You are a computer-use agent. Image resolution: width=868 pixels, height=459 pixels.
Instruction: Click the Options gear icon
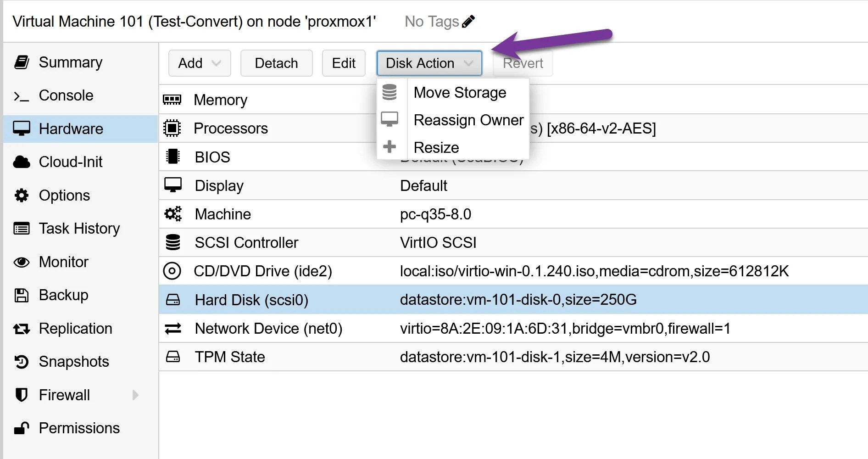tap(21, 195)
